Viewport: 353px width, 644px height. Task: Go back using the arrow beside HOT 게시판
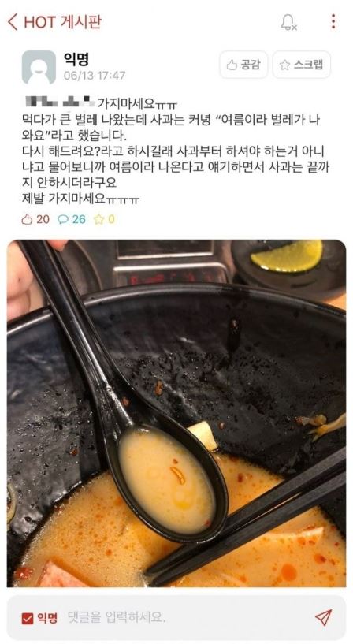point(13,22)
